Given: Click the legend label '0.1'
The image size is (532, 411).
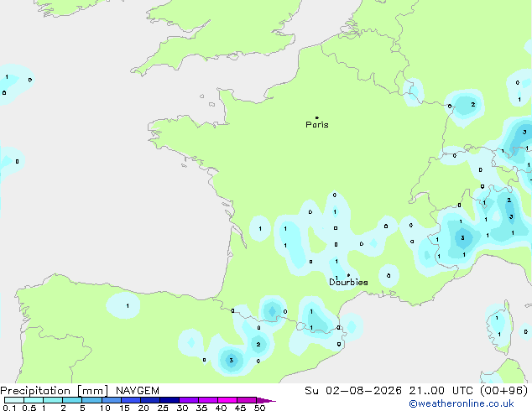Looking at the screenshot, I should click(x=9, y=408).
